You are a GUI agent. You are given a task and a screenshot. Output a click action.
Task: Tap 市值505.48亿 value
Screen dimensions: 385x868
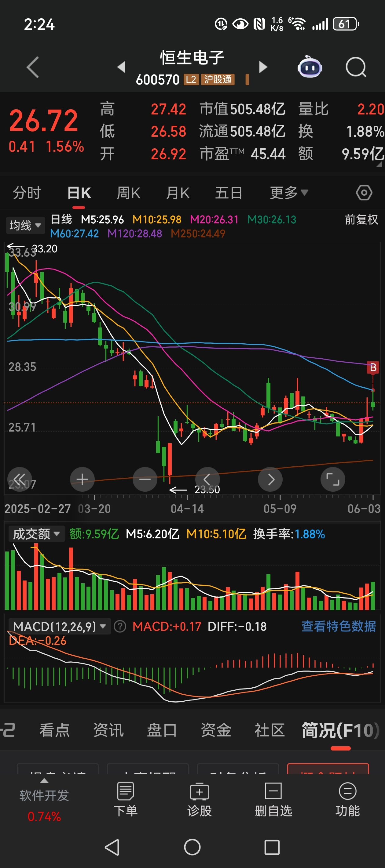tap(242, 109)
